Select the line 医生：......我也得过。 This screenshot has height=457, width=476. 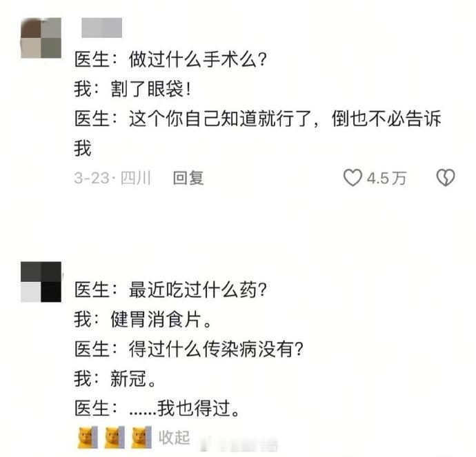point(157,409)
